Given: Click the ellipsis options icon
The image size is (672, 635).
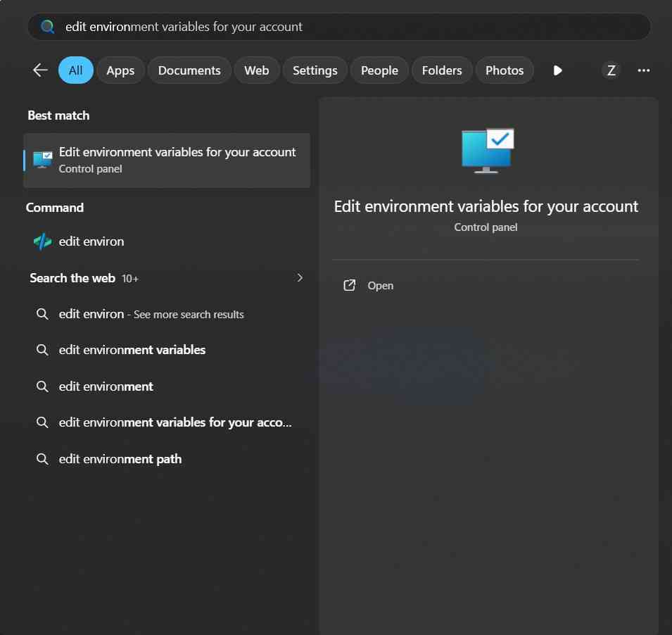Looking at the screenshot, I should click(x=643, y=70).
